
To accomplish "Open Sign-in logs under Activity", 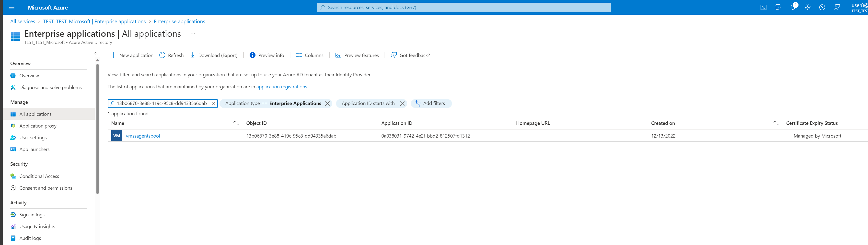I will (32, 214).
